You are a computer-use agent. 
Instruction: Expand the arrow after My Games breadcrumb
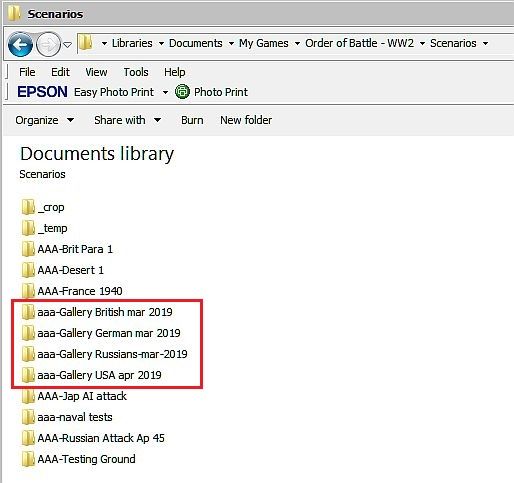[x=297, y=44]
